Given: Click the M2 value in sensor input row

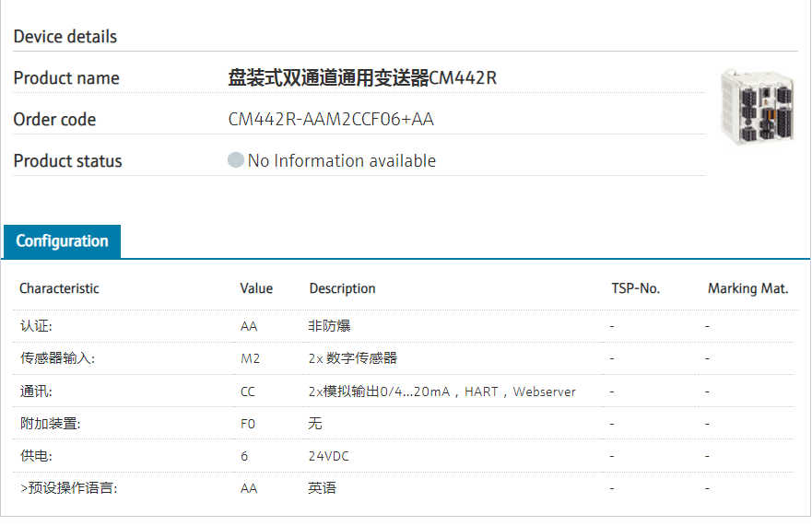Looking at the screenshot, I should point(250,358).
